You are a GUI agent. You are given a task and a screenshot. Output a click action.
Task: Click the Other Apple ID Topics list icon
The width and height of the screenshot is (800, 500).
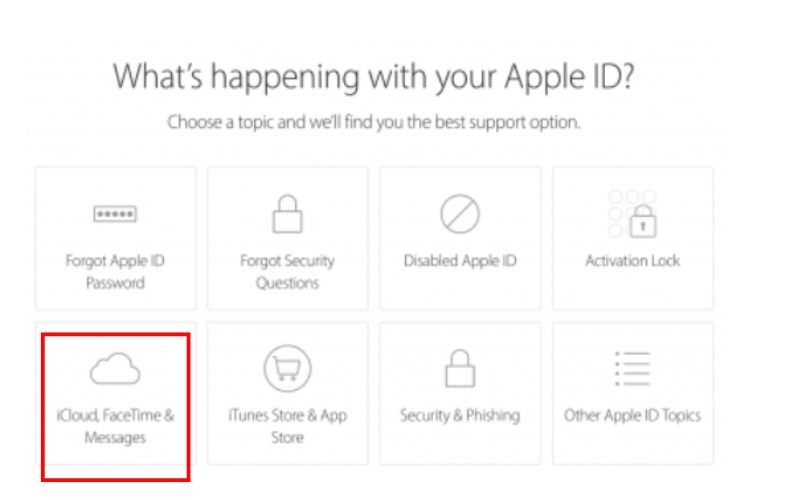(x=632, y=369)
